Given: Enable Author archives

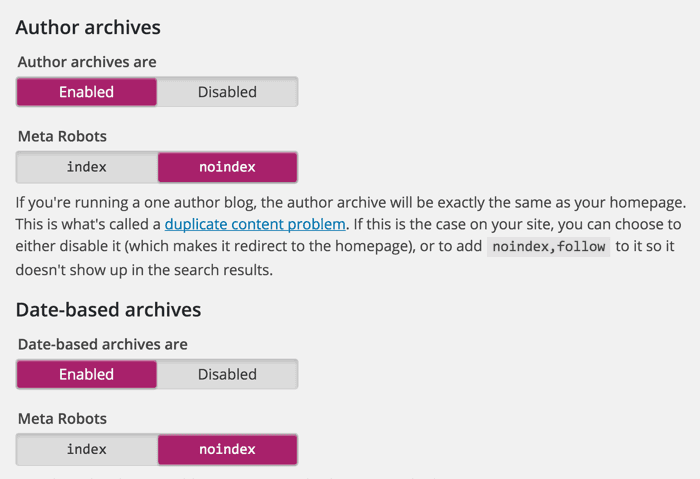Looking at the screenshot, I should tap(87, 92).
